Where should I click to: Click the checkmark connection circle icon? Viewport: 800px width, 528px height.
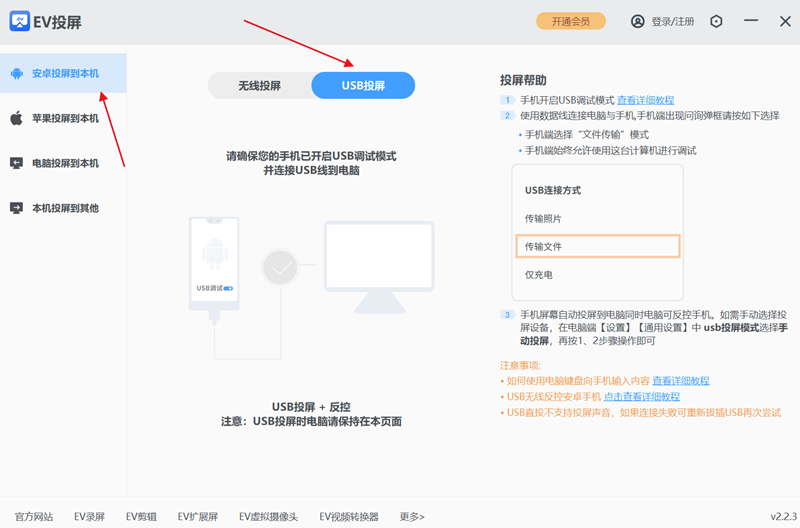pos(280,267)
